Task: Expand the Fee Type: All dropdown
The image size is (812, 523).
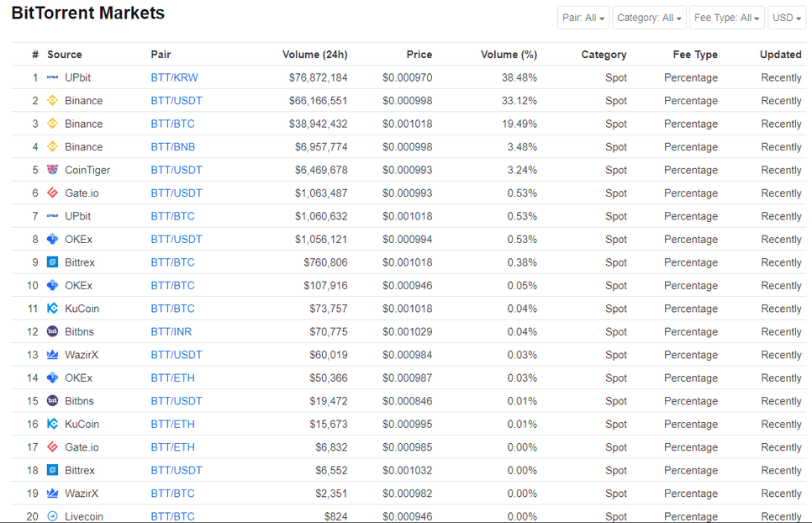Action: pos(726,18)
